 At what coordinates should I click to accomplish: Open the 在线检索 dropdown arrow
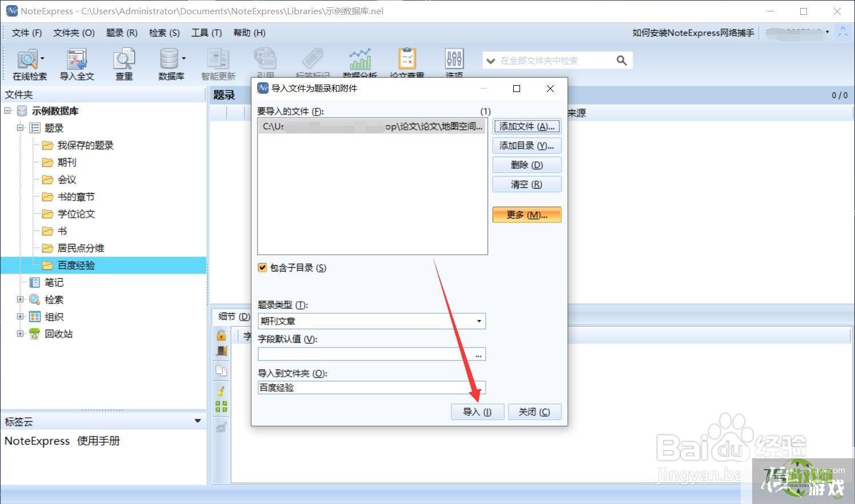(x=42, y=58)
